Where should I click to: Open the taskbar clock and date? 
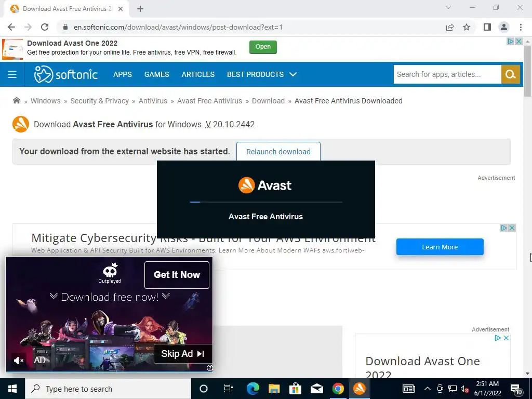pos(487,389)
